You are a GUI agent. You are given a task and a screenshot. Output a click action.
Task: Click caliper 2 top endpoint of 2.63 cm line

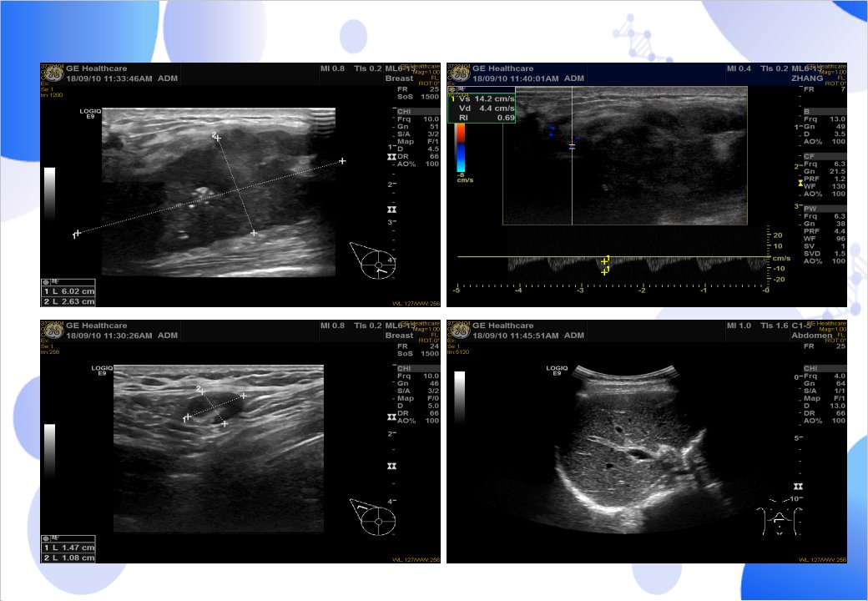(217, 137)
